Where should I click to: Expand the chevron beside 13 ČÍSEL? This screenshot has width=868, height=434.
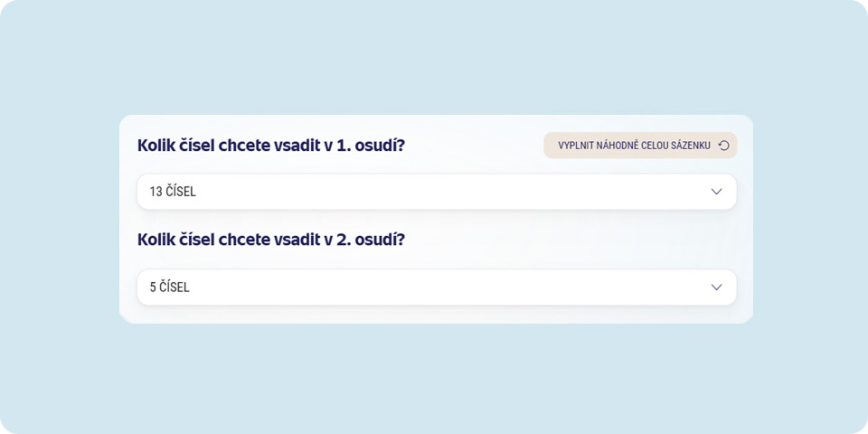716,192
